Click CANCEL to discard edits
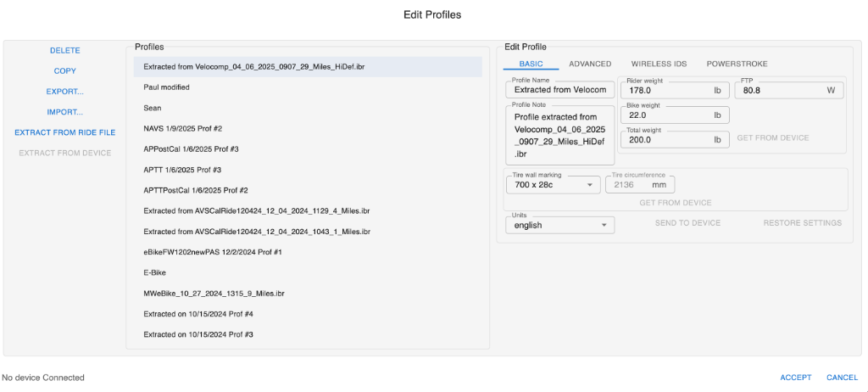868x392 pixels. click(x=842, y=378)
